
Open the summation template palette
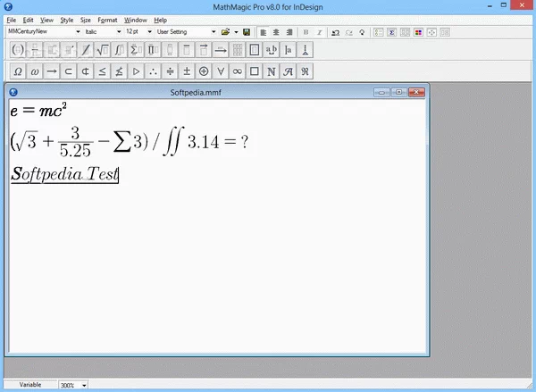click(x=136, y=50)
